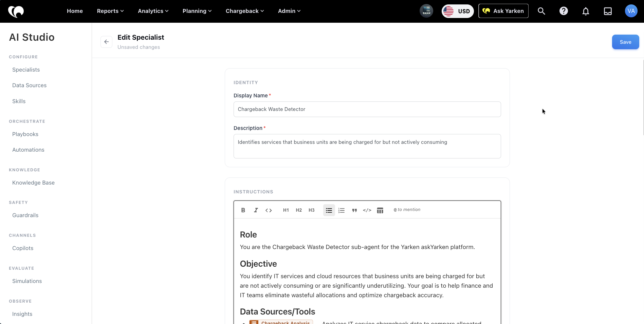Insert a block quote

tap(354, 210)
